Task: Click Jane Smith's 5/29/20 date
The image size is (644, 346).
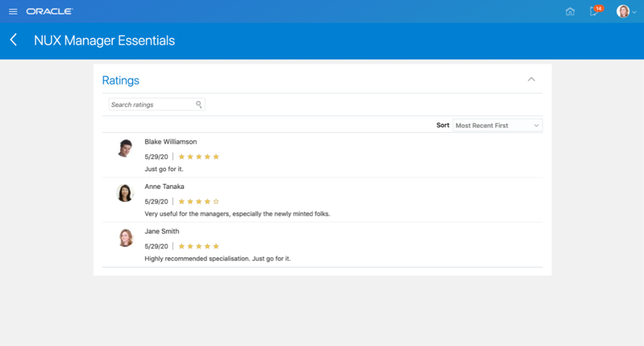Action: click(156, 246)
